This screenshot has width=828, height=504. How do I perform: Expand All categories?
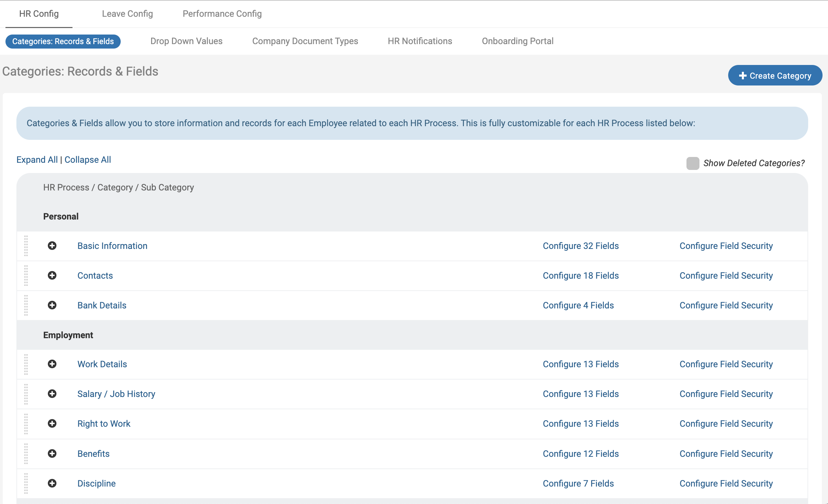tap(37, 159)
